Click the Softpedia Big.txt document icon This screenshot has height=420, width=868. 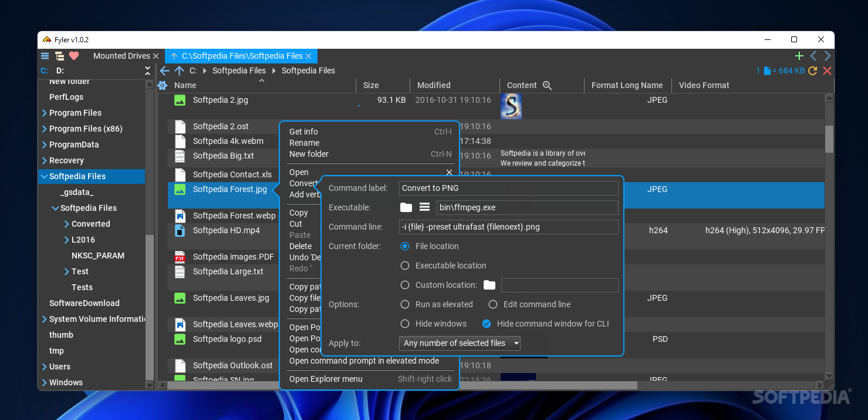pyautogui.click(x=180, y=156)
